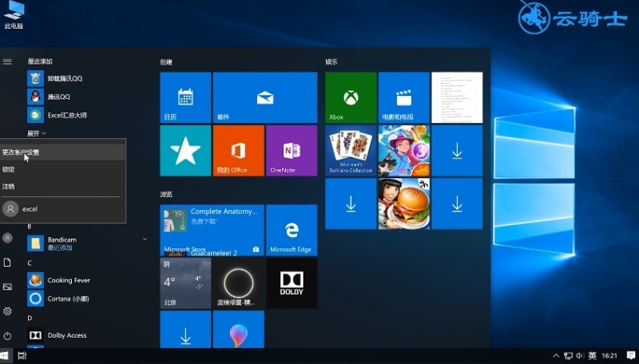The width and height of the screenshot is (639, 364).
Task: Choose Sign out (注销) in the account menu
Action: coord(62,187)
